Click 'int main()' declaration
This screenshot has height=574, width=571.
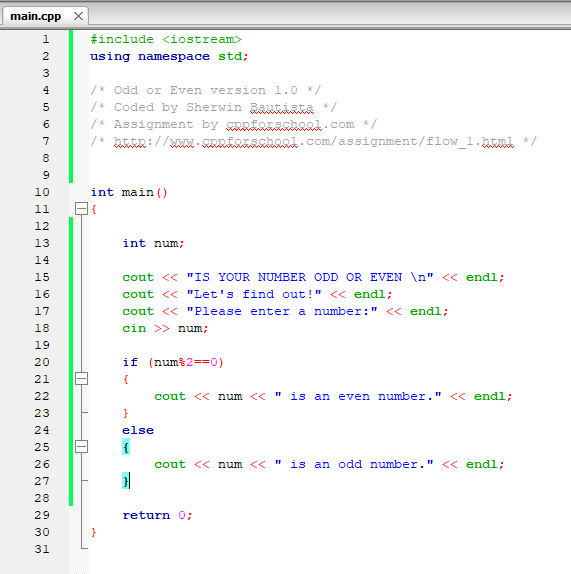pos(129,192)
